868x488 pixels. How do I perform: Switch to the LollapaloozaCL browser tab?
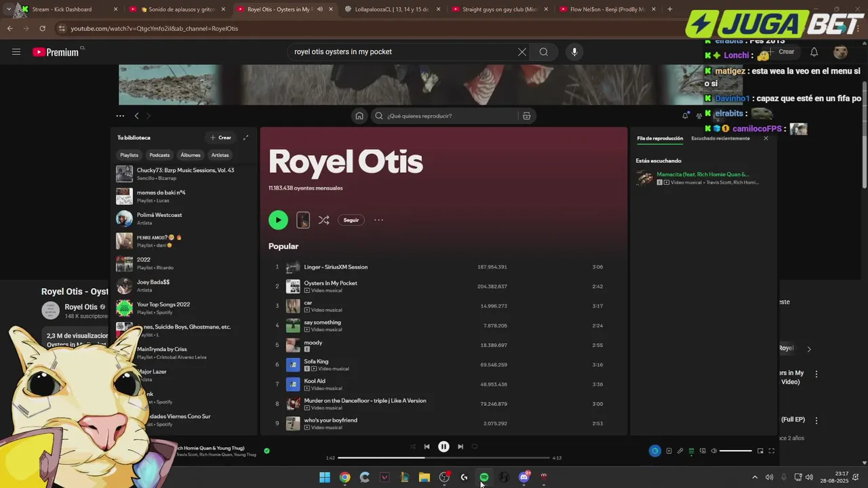pos(393,9)
